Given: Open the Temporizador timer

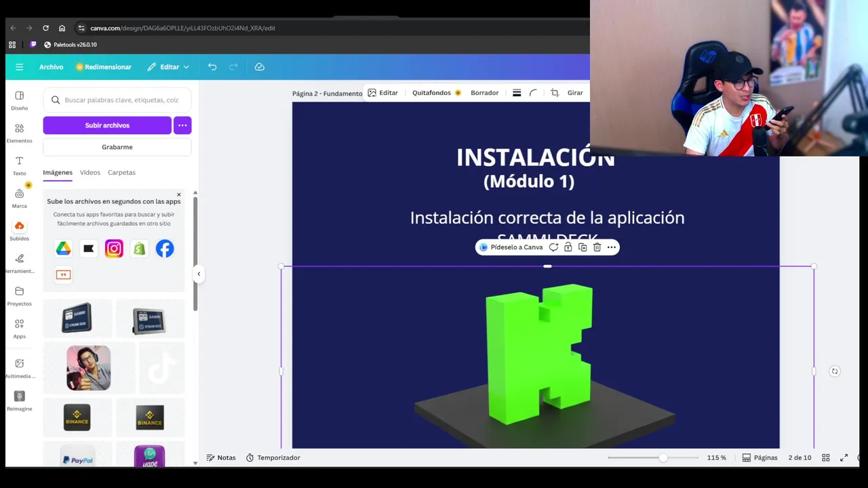Looking at the screenshot, I should pos(273,457).
